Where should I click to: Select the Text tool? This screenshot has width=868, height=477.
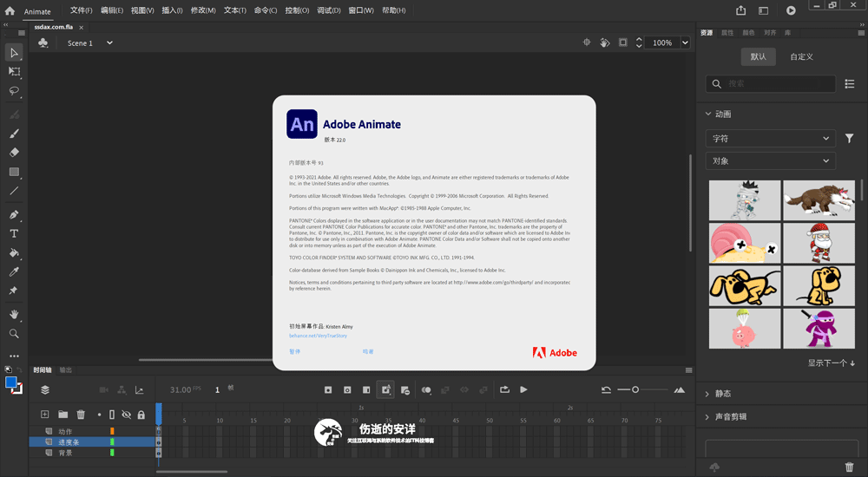click(x=15, y=233)
